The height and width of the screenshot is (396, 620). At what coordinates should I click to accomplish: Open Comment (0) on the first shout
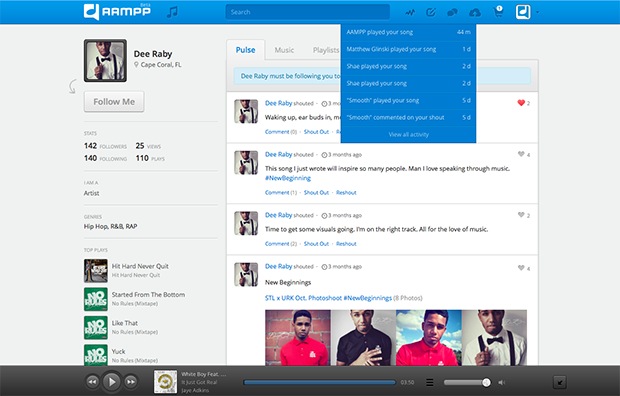(280, 132)
